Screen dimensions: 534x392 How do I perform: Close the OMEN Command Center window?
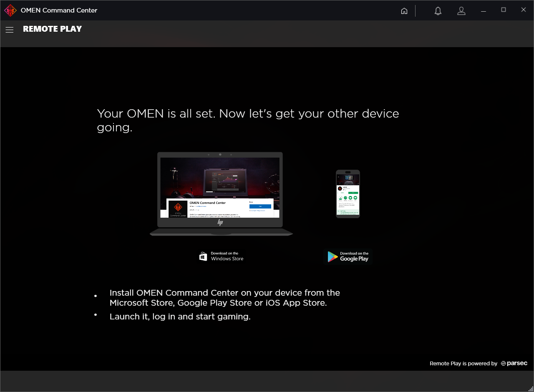pos(524,10)
